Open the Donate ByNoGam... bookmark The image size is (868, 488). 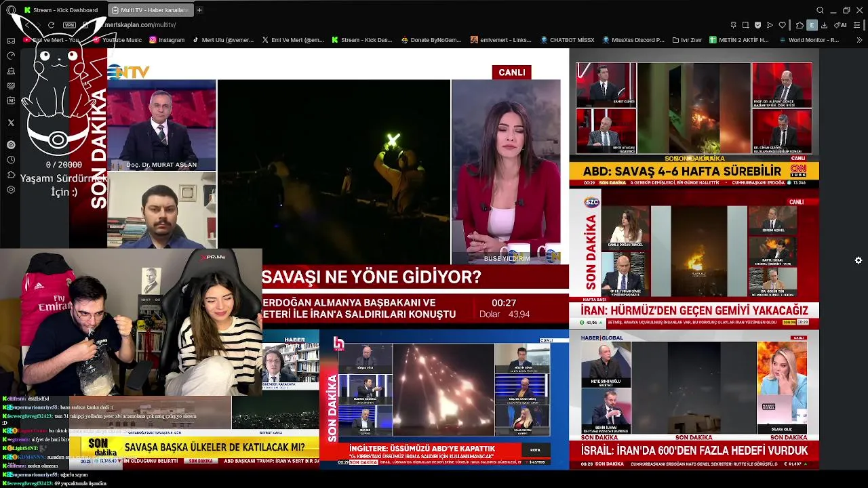[431, 40]
